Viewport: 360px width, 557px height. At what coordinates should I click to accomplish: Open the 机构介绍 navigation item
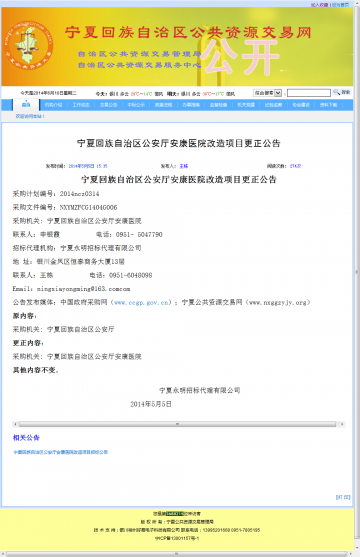(x=53, y=105)
